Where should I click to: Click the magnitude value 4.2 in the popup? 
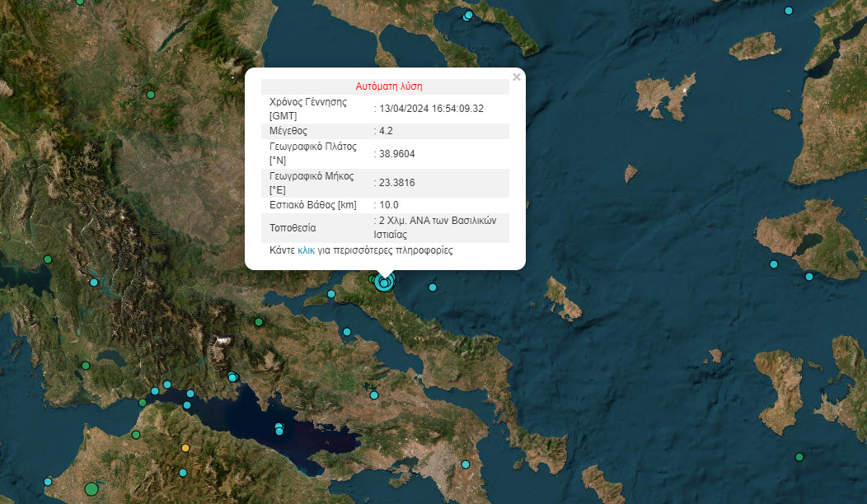387,131
